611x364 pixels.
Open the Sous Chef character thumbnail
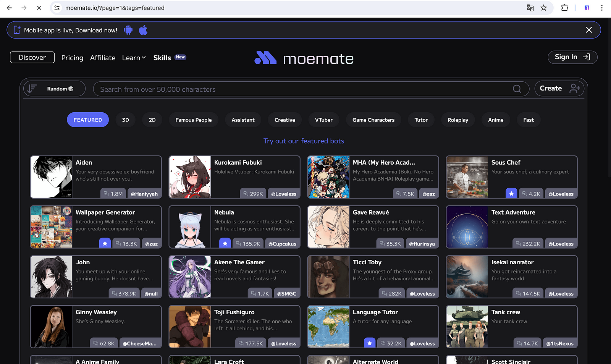click(x=467, y=177)
